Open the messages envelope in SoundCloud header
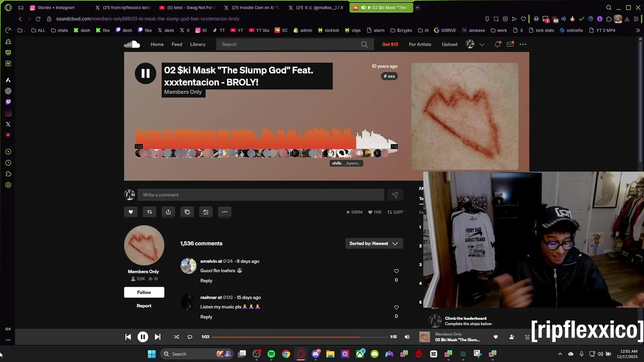This screenshot has height=362, width=644. click(x=510, y=44)
